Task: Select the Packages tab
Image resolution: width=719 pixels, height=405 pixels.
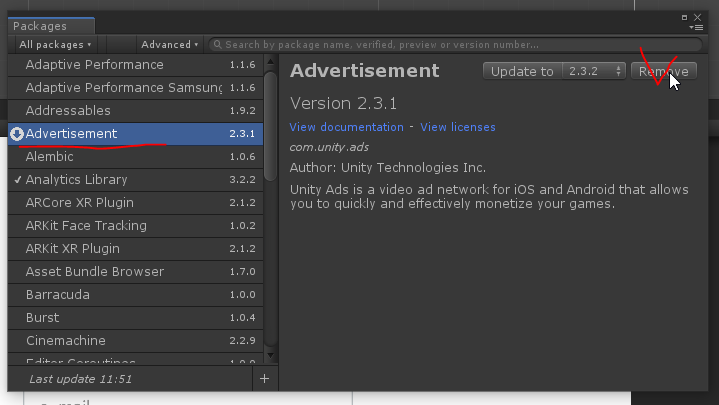Action: [51, 26]
